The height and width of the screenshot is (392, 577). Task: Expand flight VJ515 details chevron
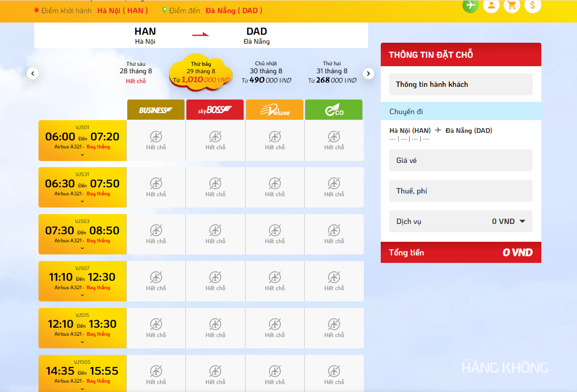82,342
